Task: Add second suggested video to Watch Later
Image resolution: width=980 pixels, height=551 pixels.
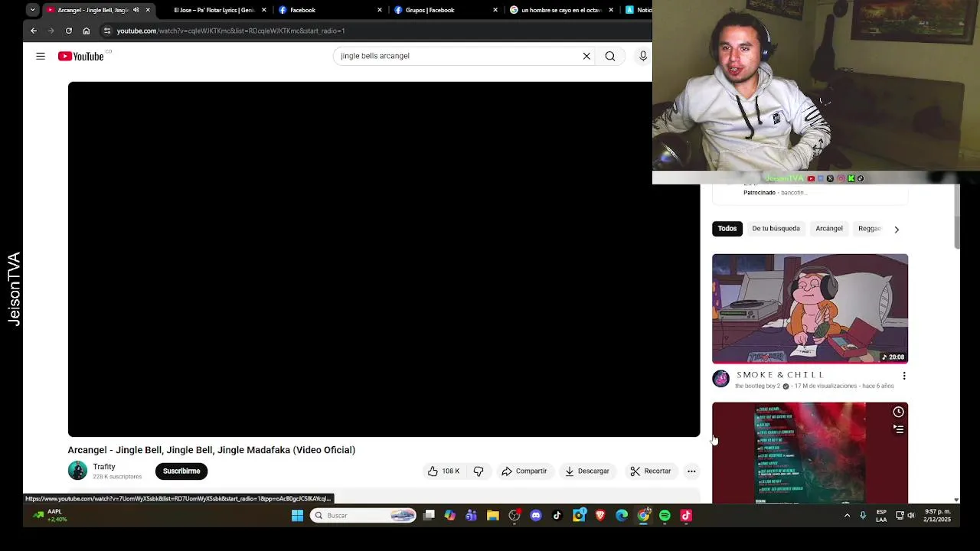Action: click(x=899, y=412)
